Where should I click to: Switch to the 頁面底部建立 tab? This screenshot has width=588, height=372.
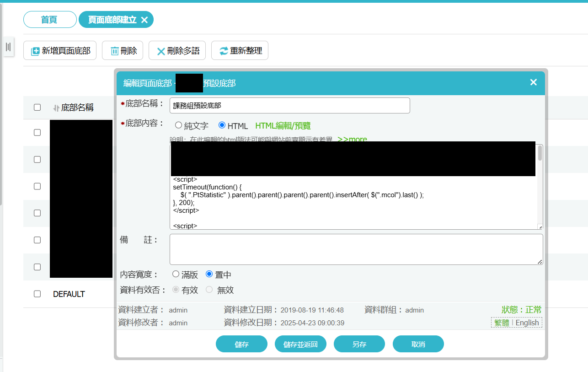[x=112, y=20]
